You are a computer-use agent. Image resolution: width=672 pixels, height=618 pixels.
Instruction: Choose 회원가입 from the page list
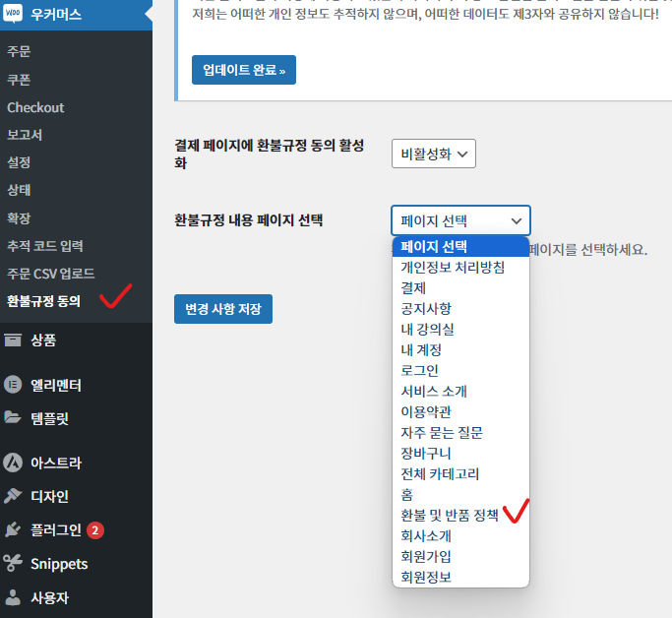coord(460,556)
